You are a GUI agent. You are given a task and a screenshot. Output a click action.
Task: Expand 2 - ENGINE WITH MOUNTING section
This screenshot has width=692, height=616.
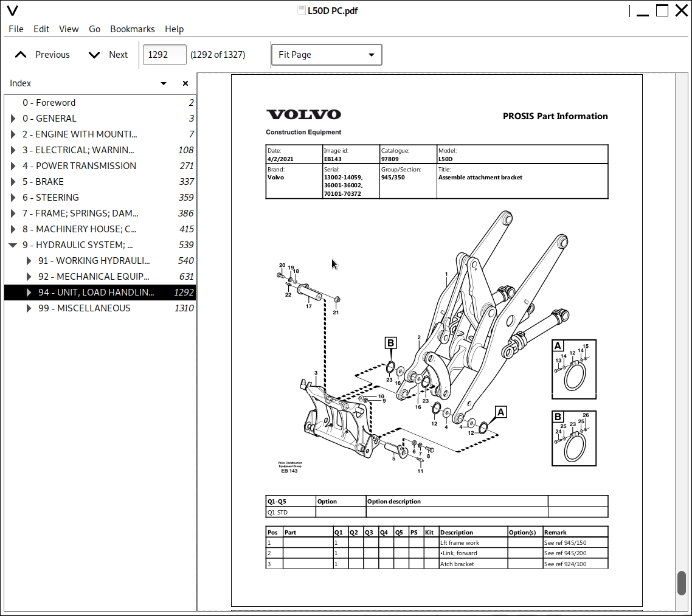coord(13,134)
